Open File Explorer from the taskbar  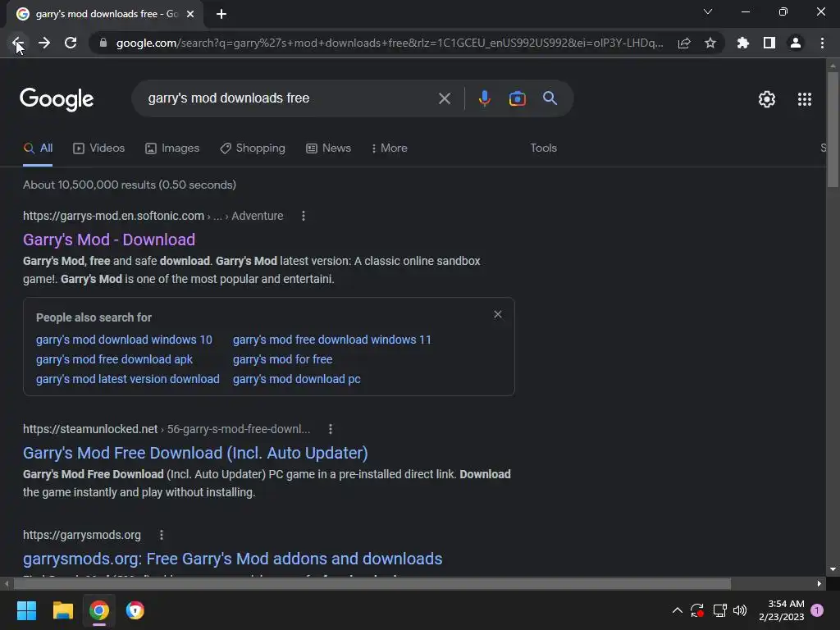[x=62, y=610]
